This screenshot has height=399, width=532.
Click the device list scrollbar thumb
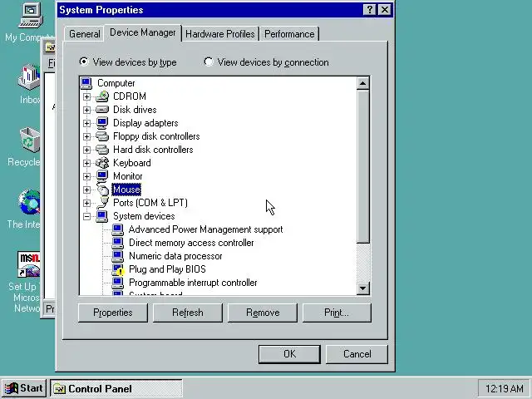(363, 166)
